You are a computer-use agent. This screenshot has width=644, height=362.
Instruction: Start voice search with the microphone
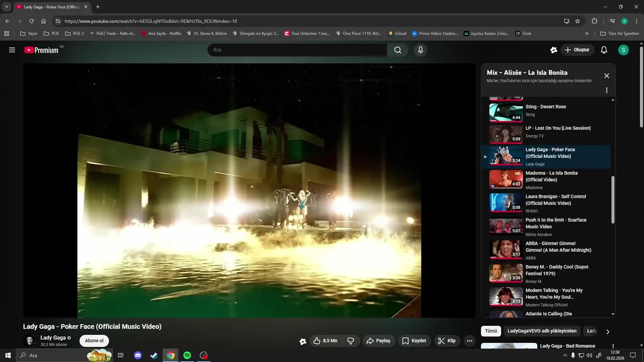[x=421, y=50]
